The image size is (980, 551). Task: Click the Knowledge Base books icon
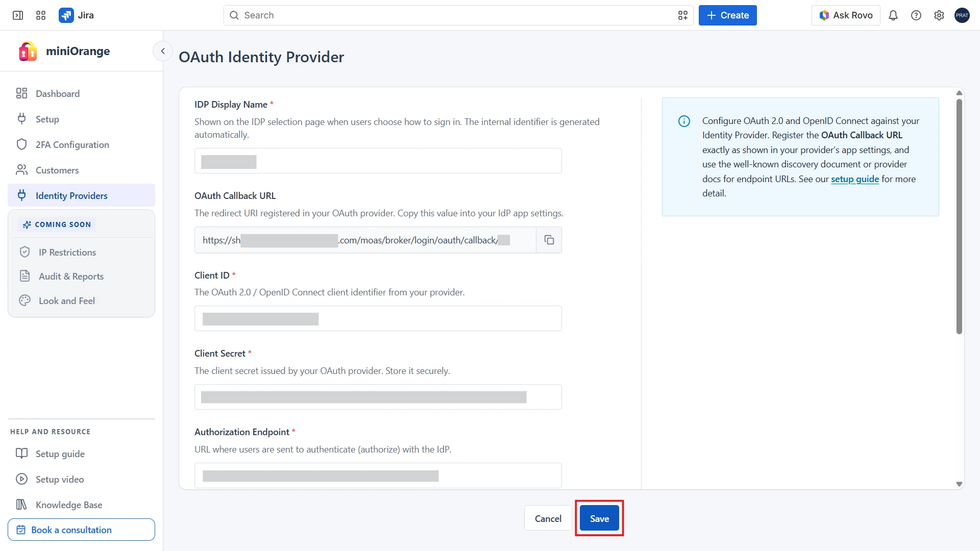pos(21,505)
